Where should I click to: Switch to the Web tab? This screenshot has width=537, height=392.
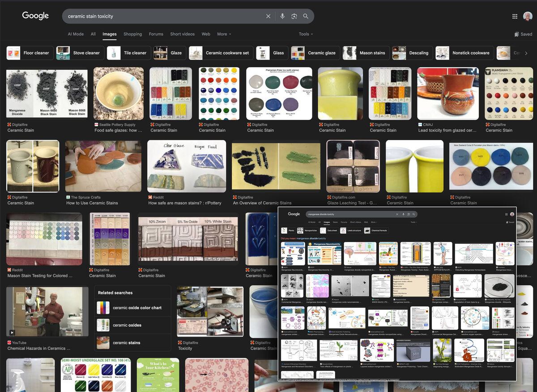click(206, 34)
